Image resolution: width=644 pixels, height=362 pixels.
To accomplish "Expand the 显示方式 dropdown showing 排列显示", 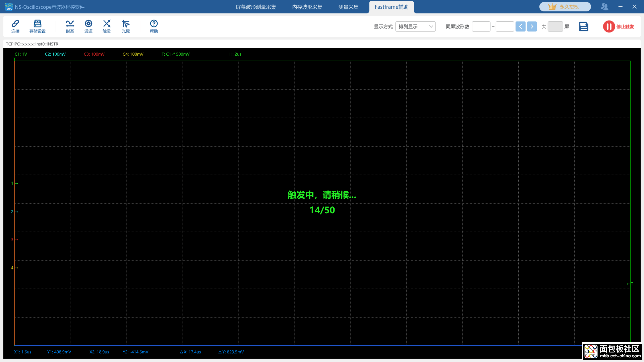I will point(415,26).
